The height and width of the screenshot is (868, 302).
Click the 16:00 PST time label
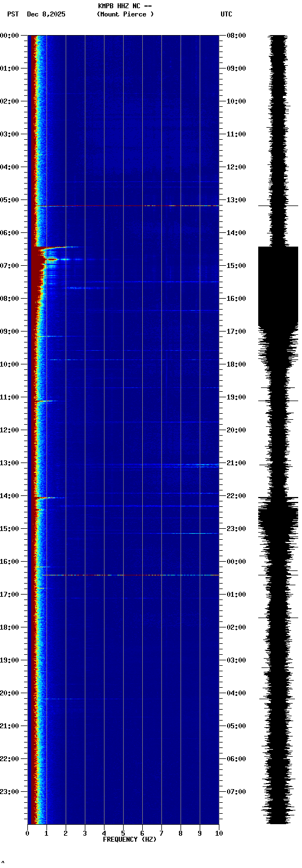(x=9, y=562)
